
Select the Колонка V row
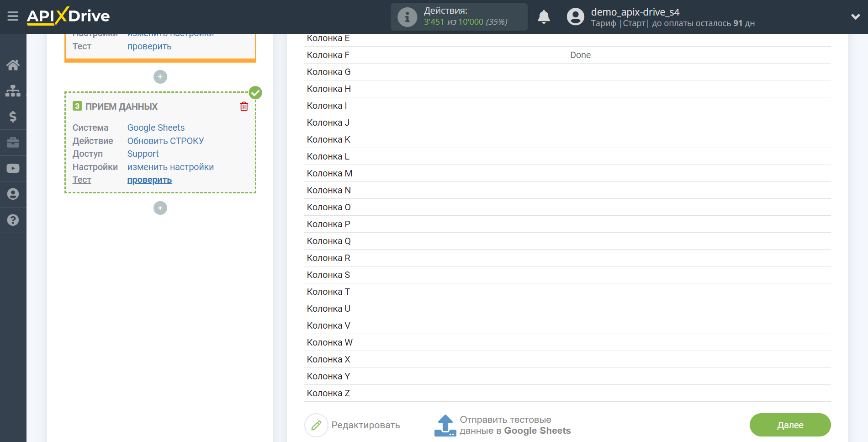(567, 325)
